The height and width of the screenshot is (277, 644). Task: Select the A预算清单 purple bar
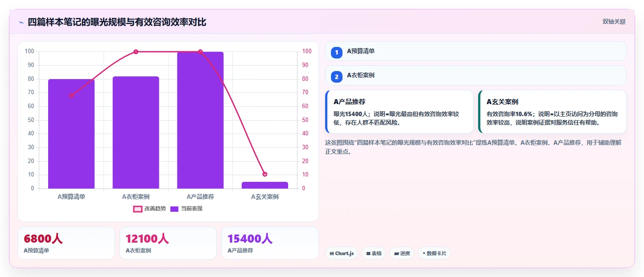tap(71, 134)
